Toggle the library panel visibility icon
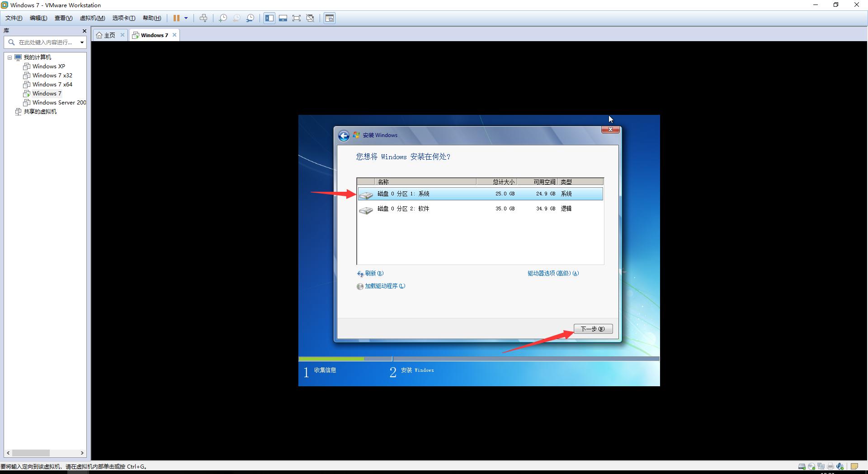The height and width of the screenshot is (474, 868). [x=269, y=18]
